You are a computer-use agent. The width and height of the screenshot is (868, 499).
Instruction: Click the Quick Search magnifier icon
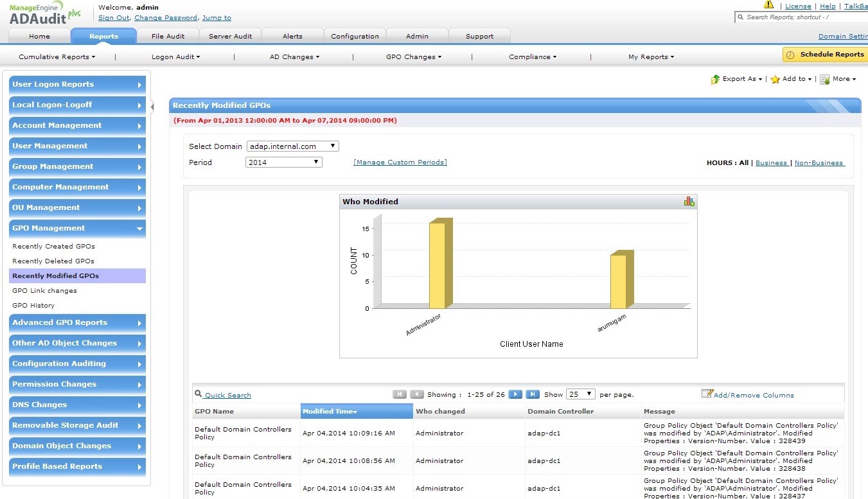[199, 394]
